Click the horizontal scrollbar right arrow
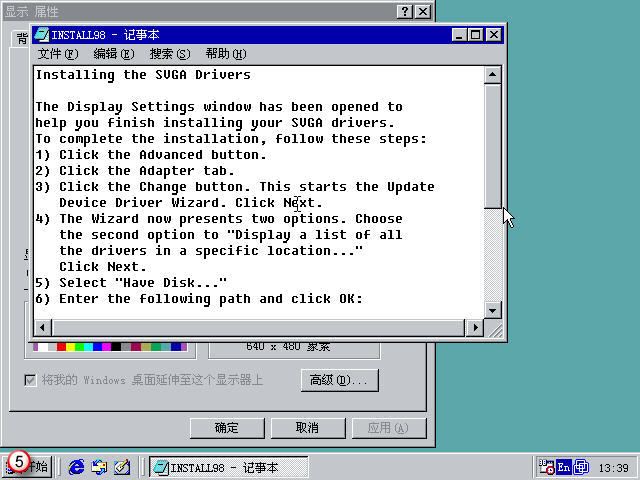Screen dimensions: 640x480 pos(475,327)
